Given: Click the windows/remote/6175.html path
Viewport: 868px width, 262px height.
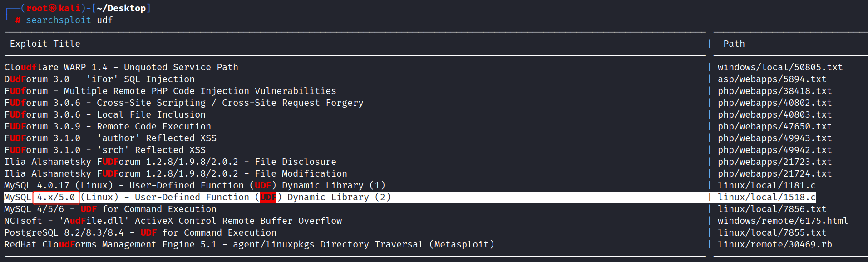Looking at the screenshot, I should click(x=783, y=221).
